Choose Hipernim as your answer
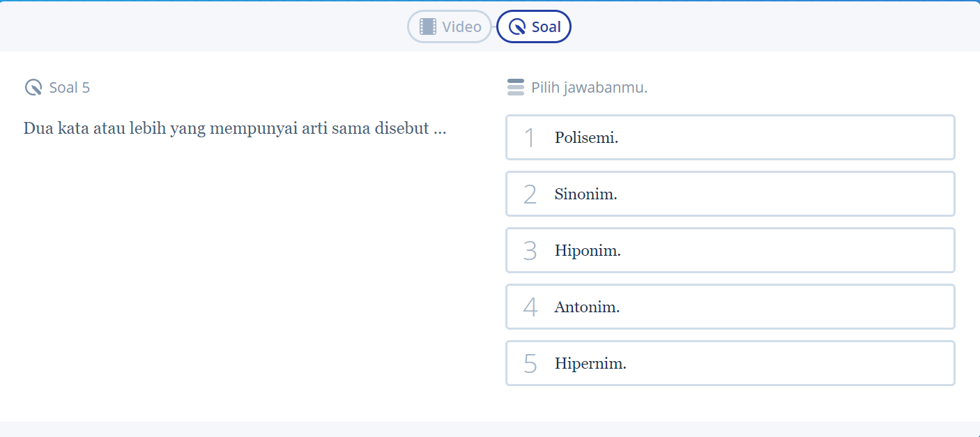Image resolution: width=980 pixels, height=437 pixels. click(x=730, y=363)
